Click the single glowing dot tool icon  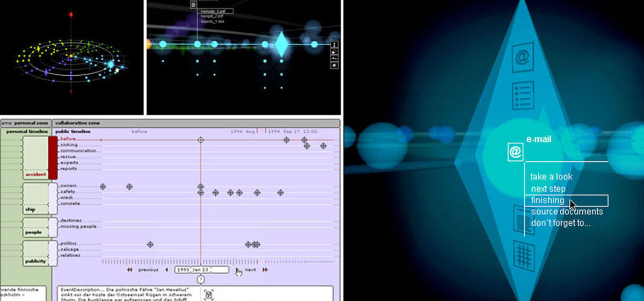click(334, 66)
